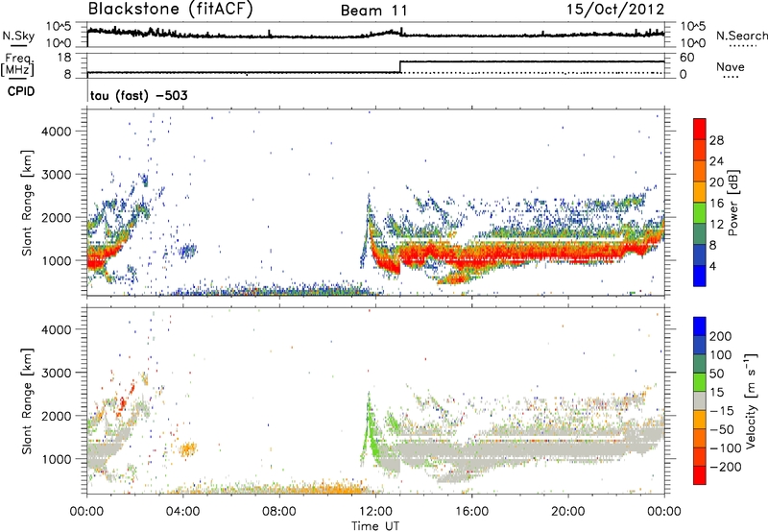The width and height of the screenshot is (768, 532).
Task: Click the frequency step at 13:00 UT
Action: [x=400, y=67]
